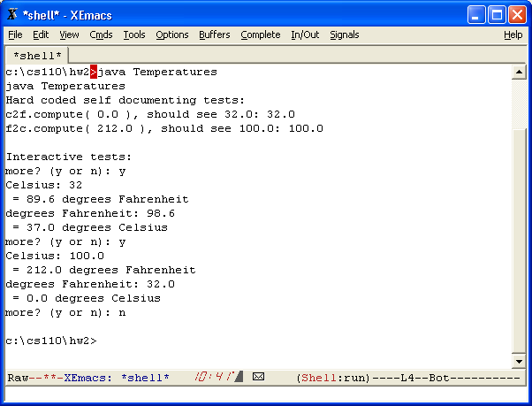Click the '*shell*' buffer name in modeline

pos(145,378)
